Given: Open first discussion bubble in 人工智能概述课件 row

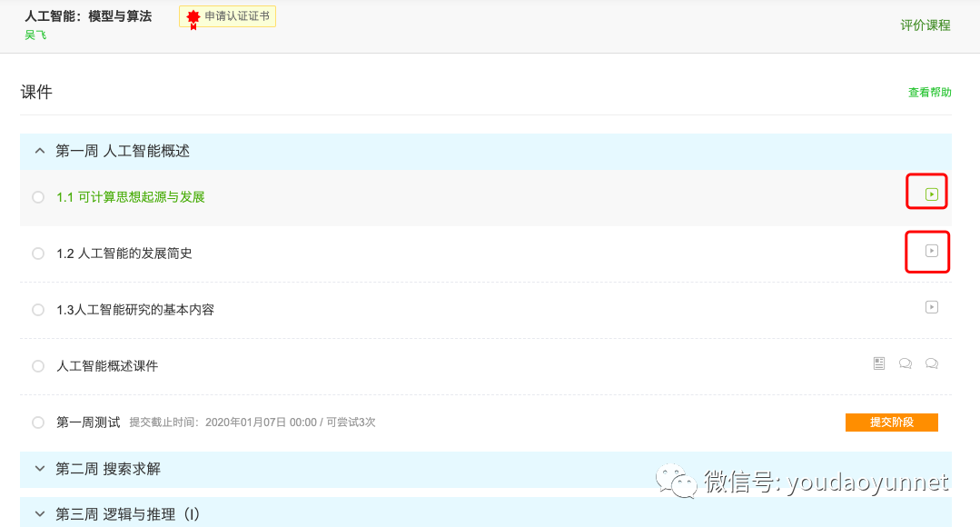Looking at the screenshot, I should (905, 363).
